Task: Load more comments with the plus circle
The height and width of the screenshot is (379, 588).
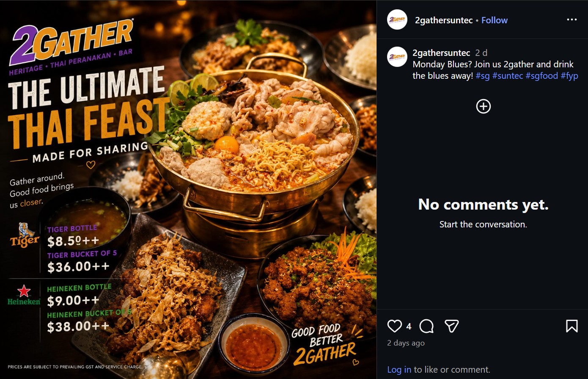Action: 484,106
